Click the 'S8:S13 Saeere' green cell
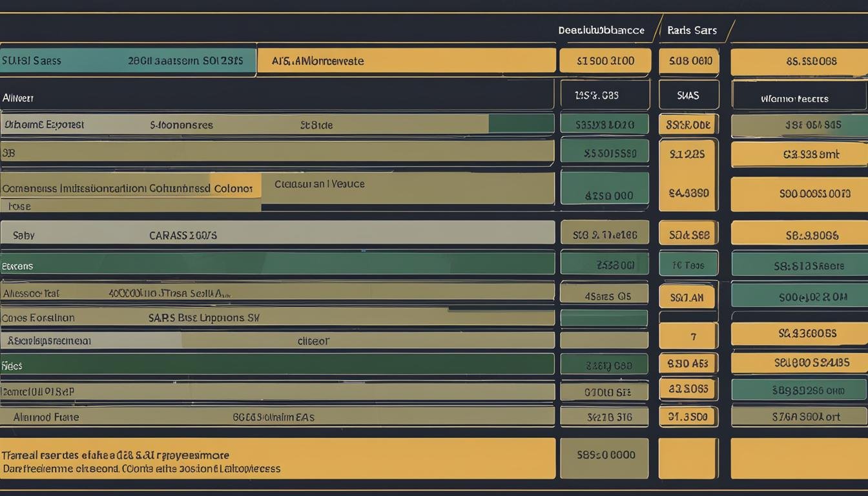Image resolution: width=868 pixels, height=496 pixels. (x=798, y=264)
